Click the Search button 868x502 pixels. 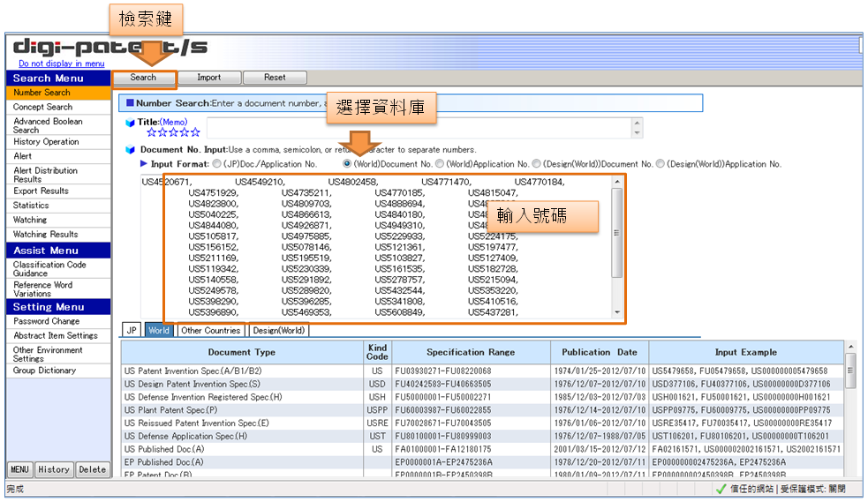(143, 78)
